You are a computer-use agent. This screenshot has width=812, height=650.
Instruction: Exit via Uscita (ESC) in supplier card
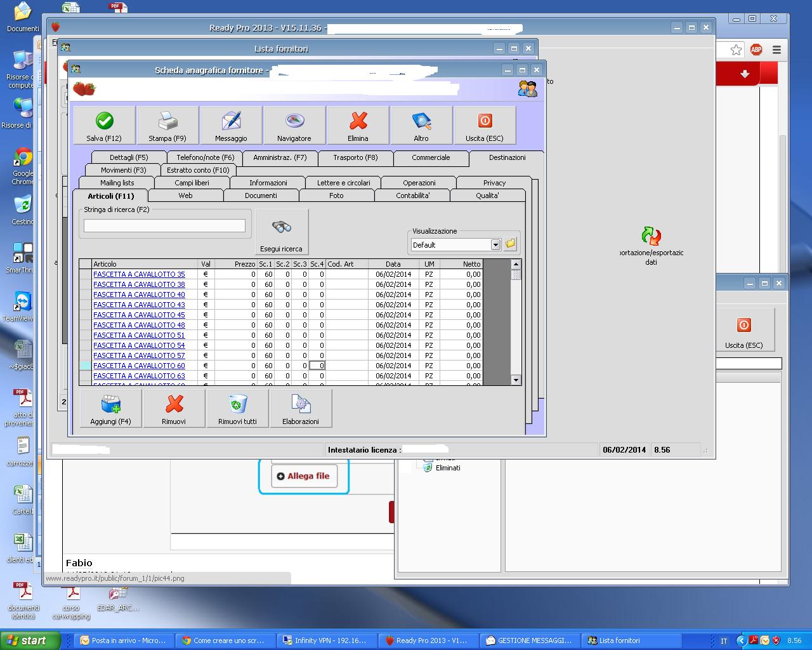tap(485, 125)
